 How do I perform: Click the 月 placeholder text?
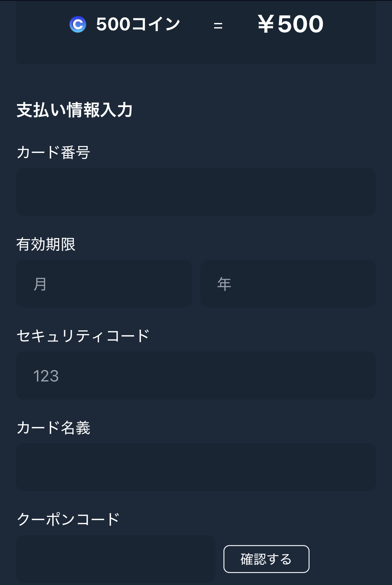[x=40, y=284]
